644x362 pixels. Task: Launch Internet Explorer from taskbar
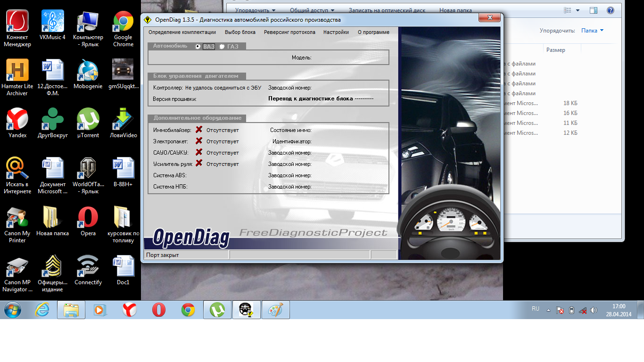pos(42,310)
